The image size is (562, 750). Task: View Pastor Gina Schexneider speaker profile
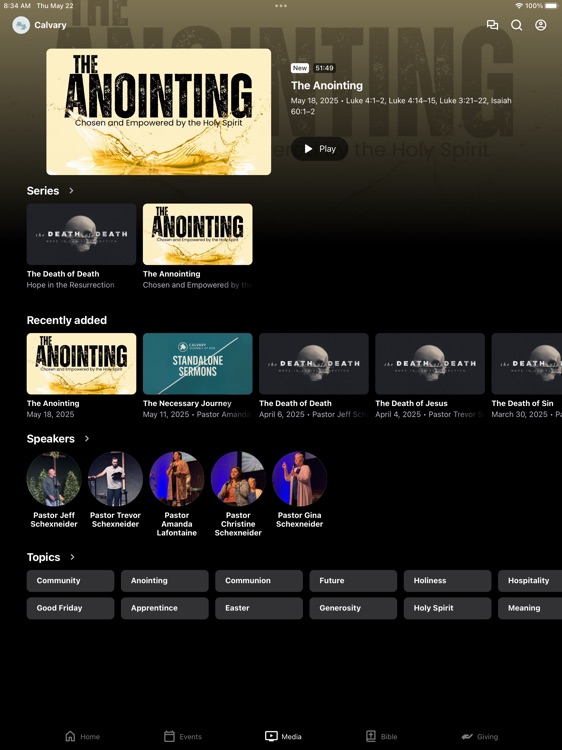coord(299,479)
